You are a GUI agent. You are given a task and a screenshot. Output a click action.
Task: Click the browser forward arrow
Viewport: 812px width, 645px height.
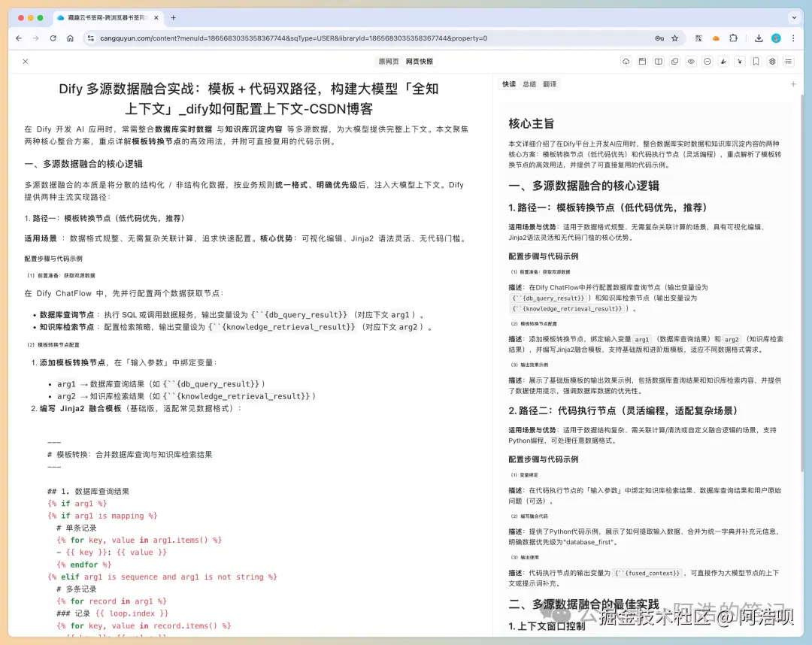[x=36, y=38]
